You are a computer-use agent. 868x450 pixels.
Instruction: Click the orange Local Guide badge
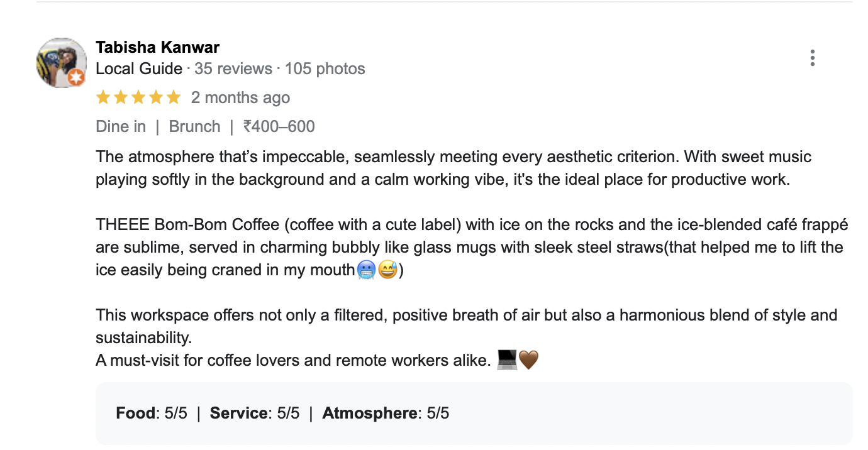click(76, 78)
